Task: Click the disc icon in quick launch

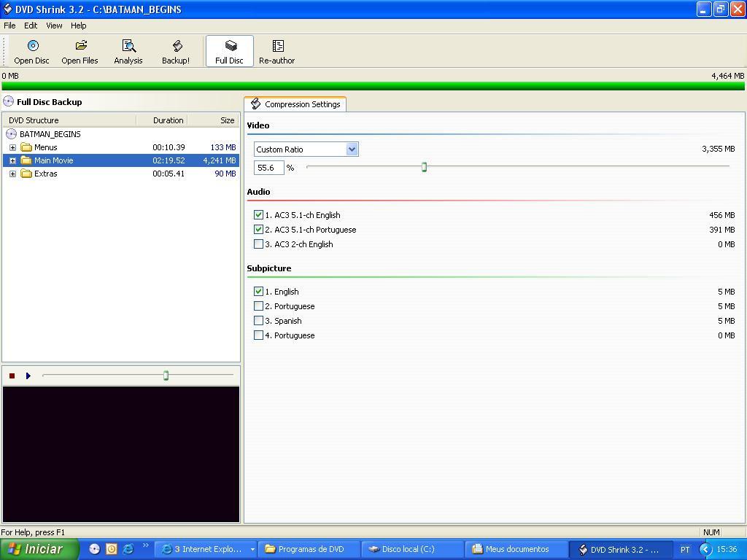Action: pyautogui.click(x=94, y=549)
